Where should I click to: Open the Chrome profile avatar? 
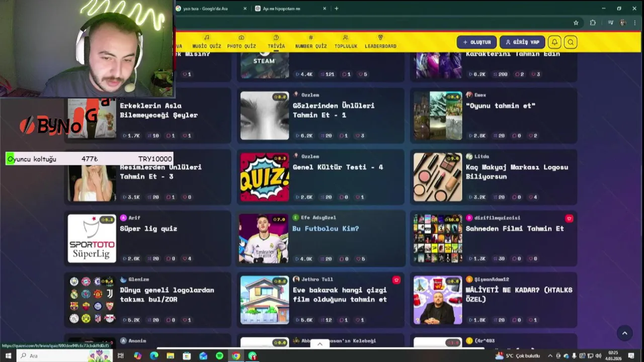(x=623, y=23)
